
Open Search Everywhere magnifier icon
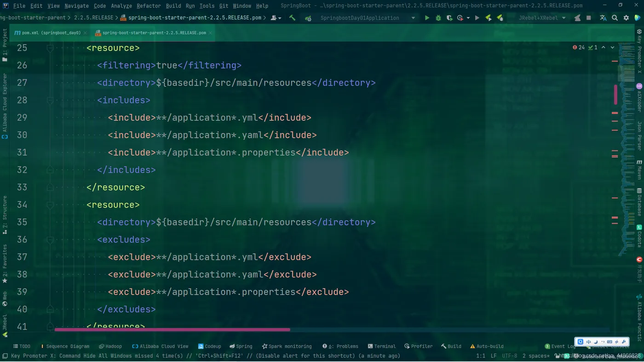click(x=615, y=18)
